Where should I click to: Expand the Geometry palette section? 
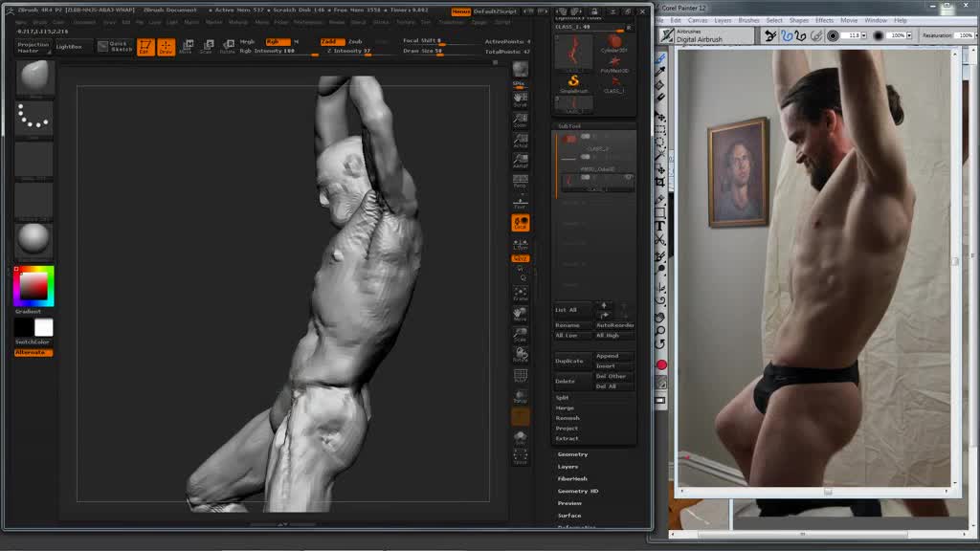(x=572, y=454)
